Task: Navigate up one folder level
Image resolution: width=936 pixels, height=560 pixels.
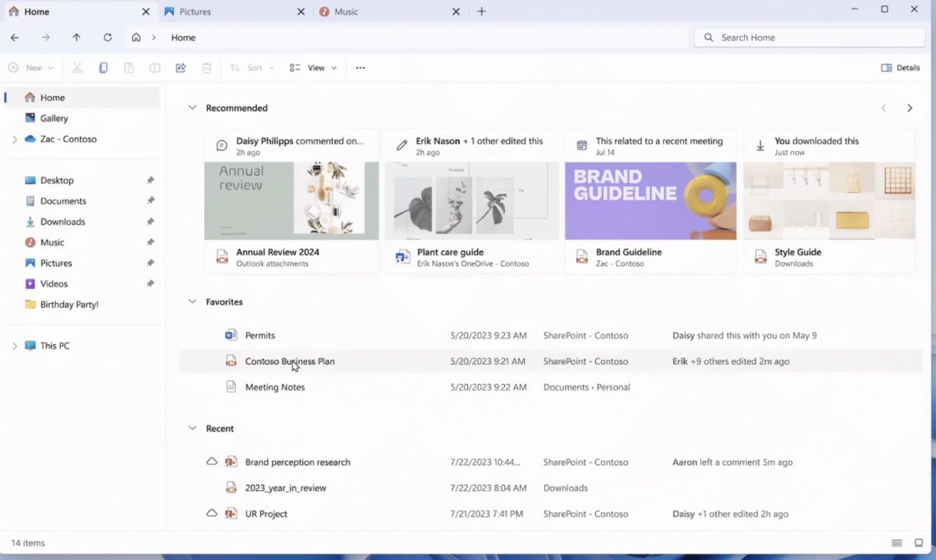Action: point(76,37)
